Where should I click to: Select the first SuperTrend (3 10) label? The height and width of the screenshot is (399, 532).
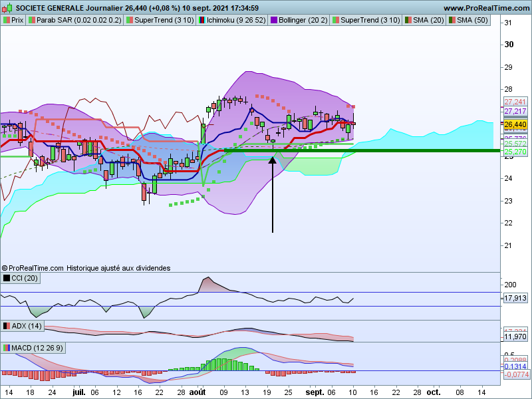point(160,20)
